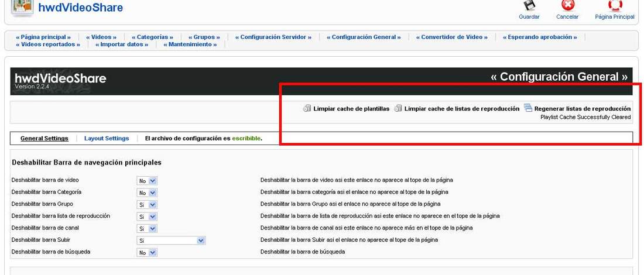644x275 pixels.
Task: Click 'Deshabilitar barra Grupo' label
Action: coord(42,204)
